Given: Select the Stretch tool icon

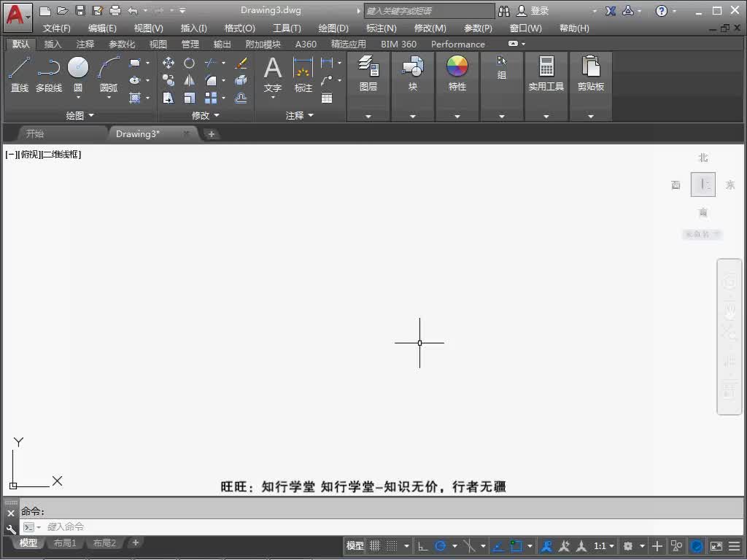Looking at the screenshot, I should click(169, 98).
